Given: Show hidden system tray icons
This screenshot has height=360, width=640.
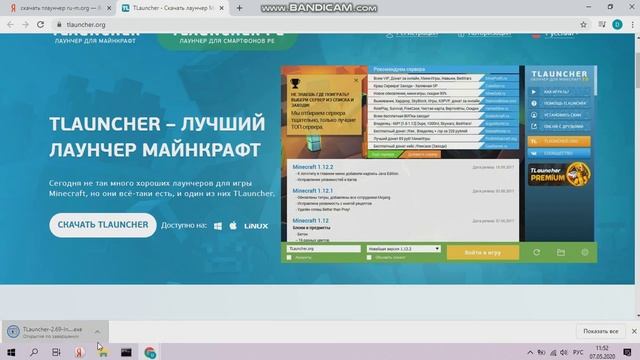Looking at the screenshot, I should point(530,352).
